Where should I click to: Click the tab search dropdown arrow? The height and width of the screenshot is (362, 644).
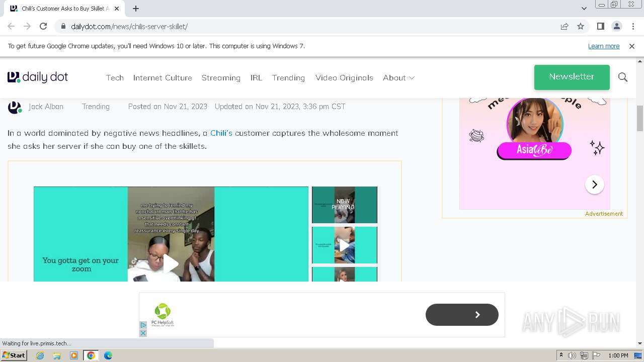click(x=584, y=8)
